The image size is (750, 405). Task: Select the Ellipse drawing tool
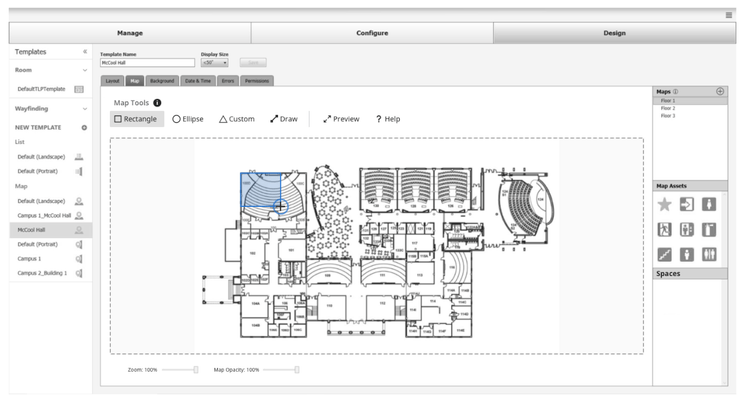coord(187,119)
